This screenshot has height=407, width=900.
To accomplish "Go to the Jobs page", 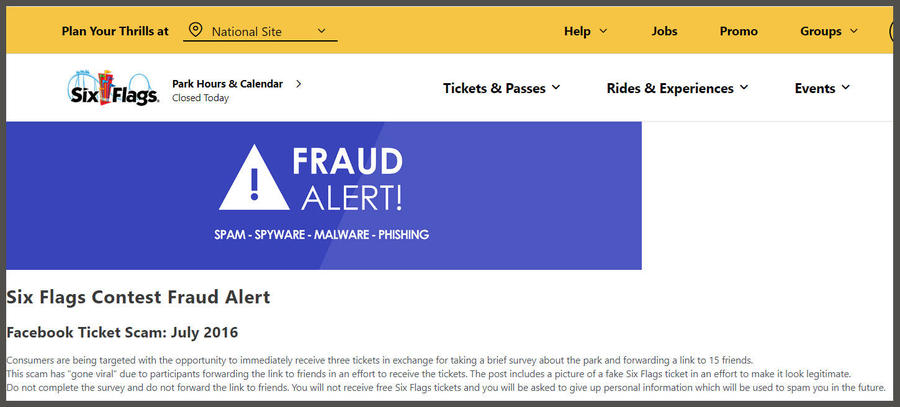I will [x=664, y=31].
